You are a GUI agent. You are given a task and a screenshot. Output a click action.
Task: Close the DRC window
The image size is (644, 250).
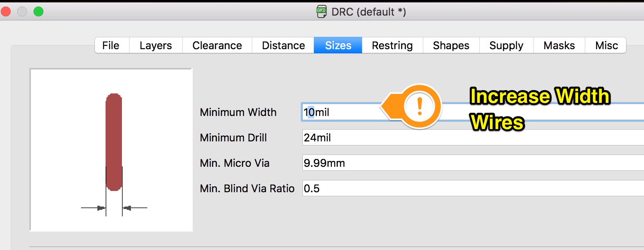pyautogui.click(x=6, y=11)
